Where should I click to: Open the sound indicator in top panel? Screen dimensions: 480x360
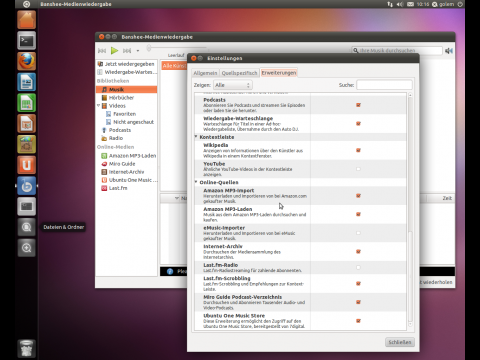pos(400,4)
